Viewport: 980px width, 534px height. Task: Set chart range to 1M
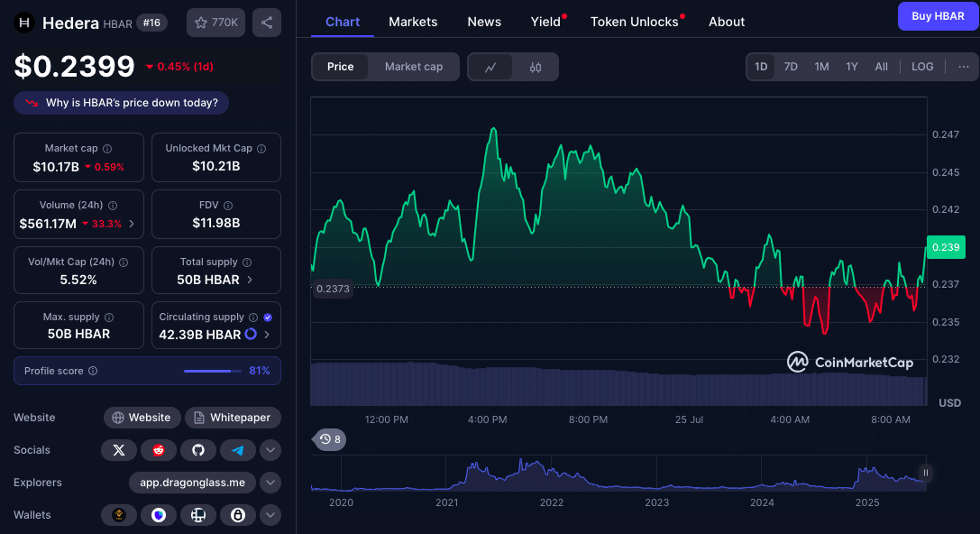point(821,66)
